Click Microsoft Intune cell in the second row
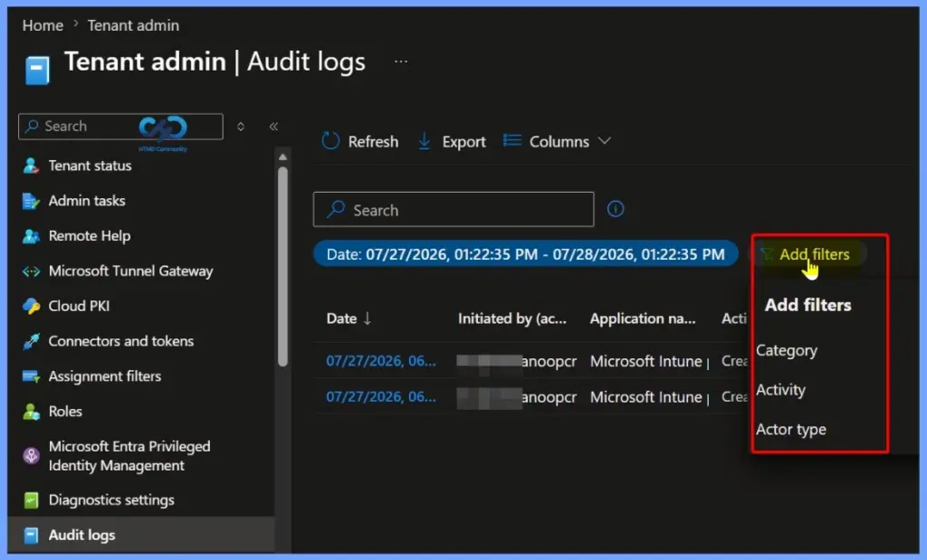Screen dimensions: 927x560 pyautogui.click(x=650, y=396)
